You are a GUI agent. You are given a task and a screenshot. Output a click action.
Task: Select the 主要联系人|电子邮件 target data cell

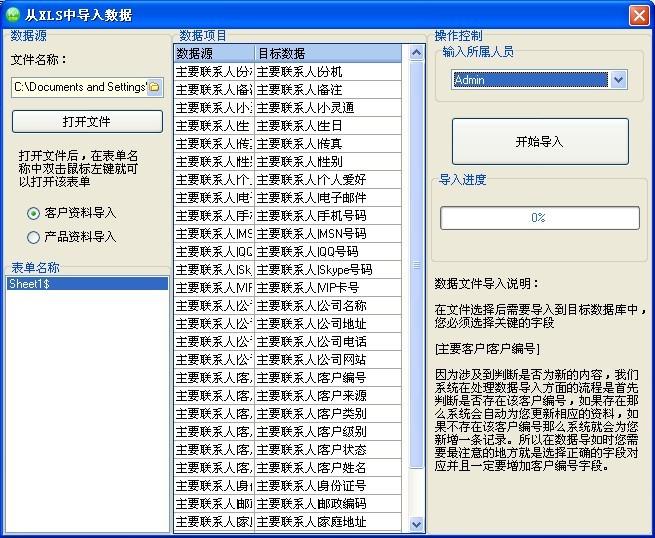click(330, 197)
